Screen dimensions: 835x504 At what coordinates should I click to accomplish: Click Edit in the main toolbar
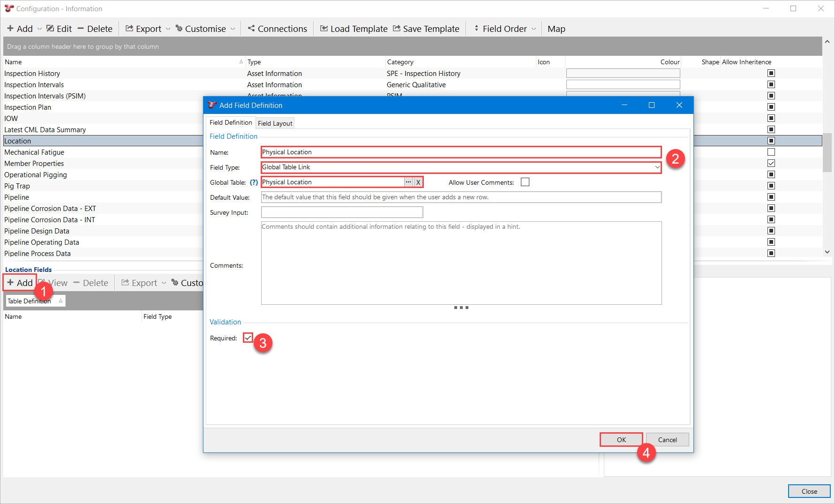point(59,29)
